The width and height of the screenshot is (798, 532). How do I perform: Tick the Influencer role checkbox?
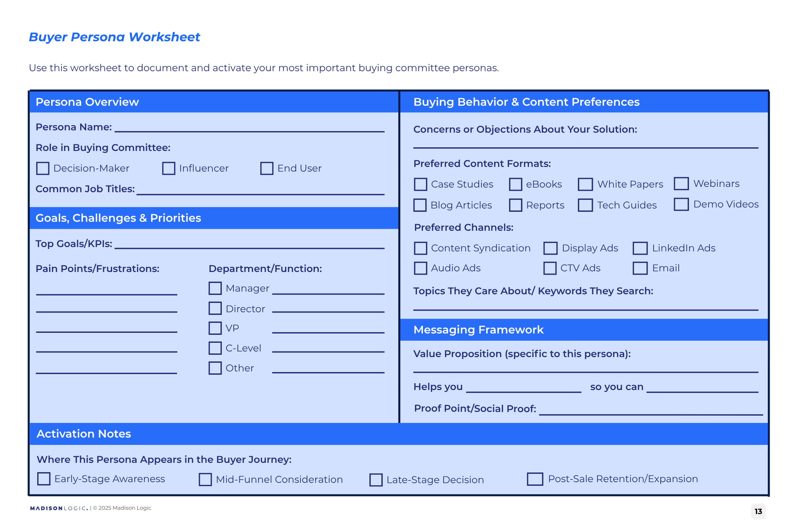coord(169,168)
